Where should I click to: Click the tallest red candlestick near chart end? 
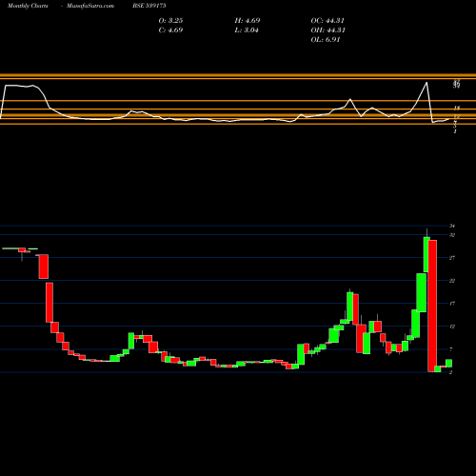[432, 306]
